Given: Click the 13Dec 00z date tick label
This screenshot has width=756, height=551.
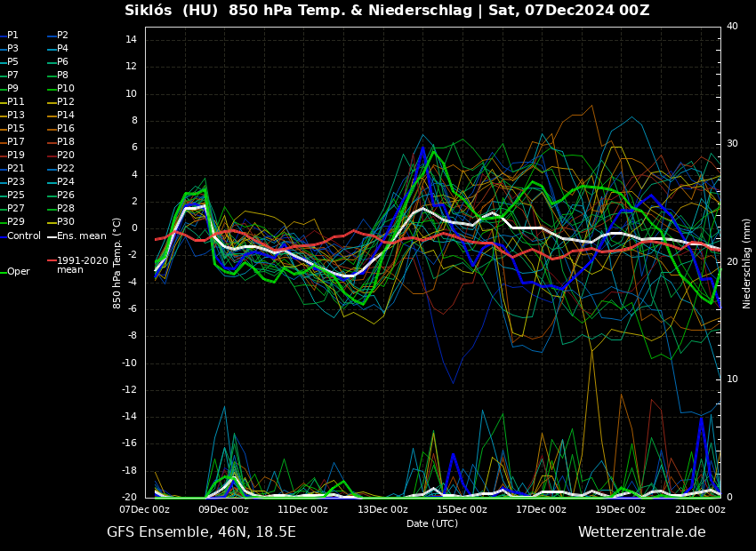Looking at the screenshot, I should point(382,509).
